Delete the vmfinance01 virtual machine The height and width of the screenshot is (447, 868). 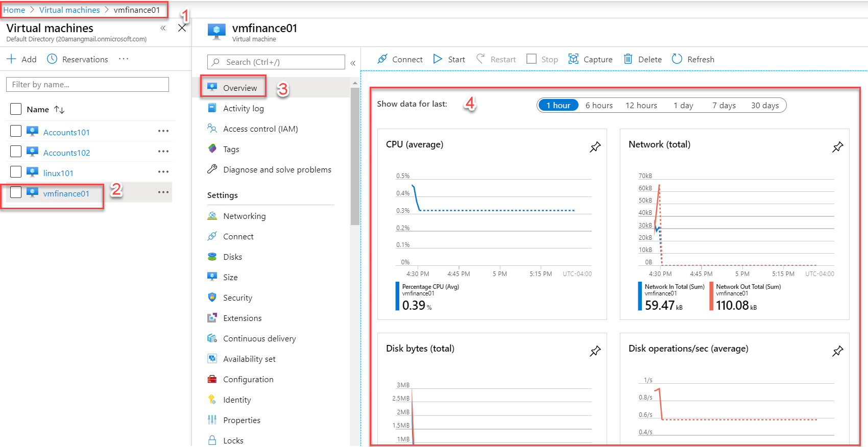click(643, 59)
